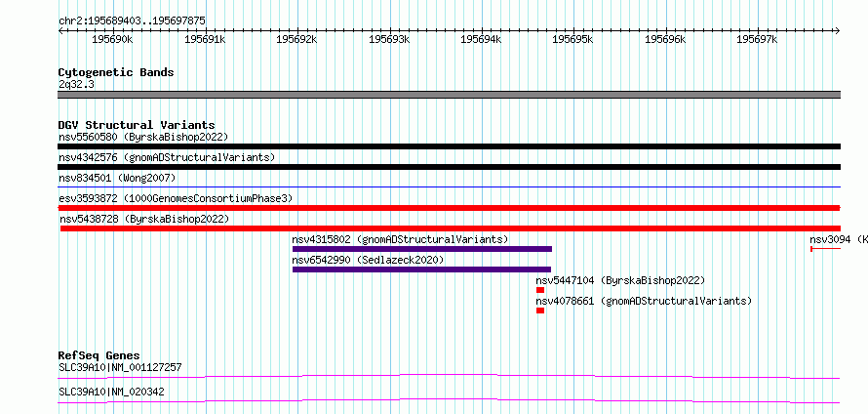Select the black nsv5560580 variant bar

[x=449, y=146]
